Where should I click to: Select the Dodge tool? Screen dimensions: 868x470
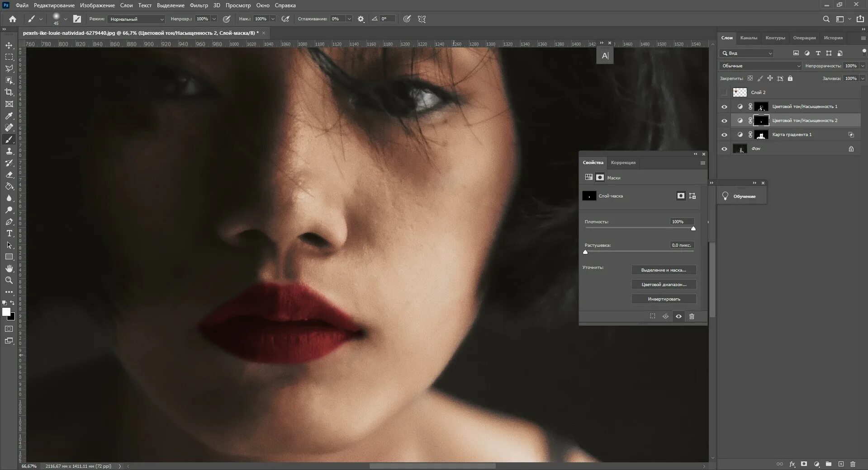click(x=9, y=210)
